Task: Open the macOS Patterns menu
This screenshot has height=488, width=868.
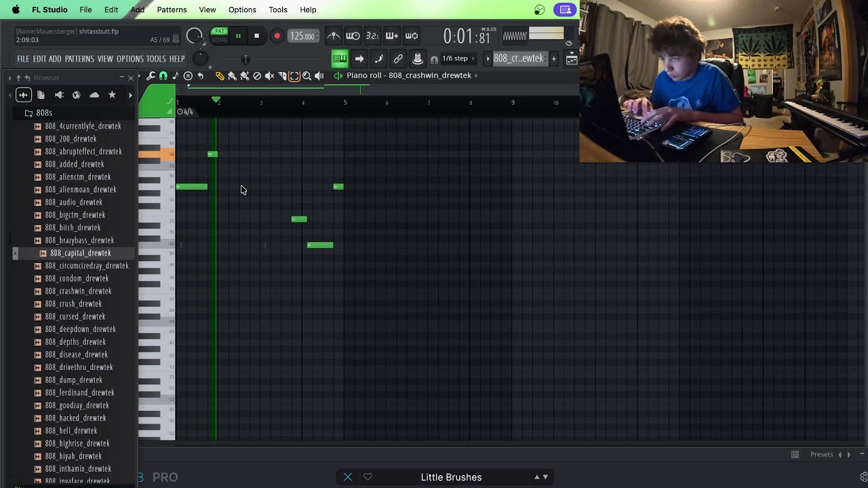Action: pyautogui.click(x=172, y=9)
